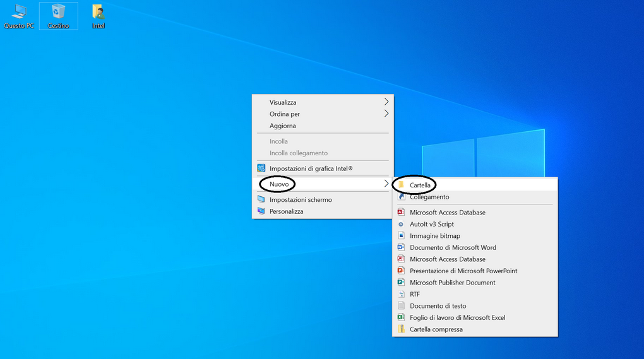Screen dimensions: 644x359
Task: Expand the Visualizza submenu arrow
Action: tap(386, 102)
